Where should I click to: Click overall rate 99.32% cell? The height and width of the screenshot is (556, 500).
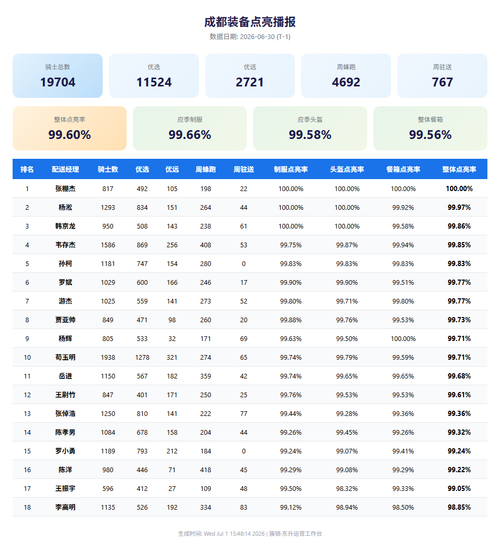459,433
